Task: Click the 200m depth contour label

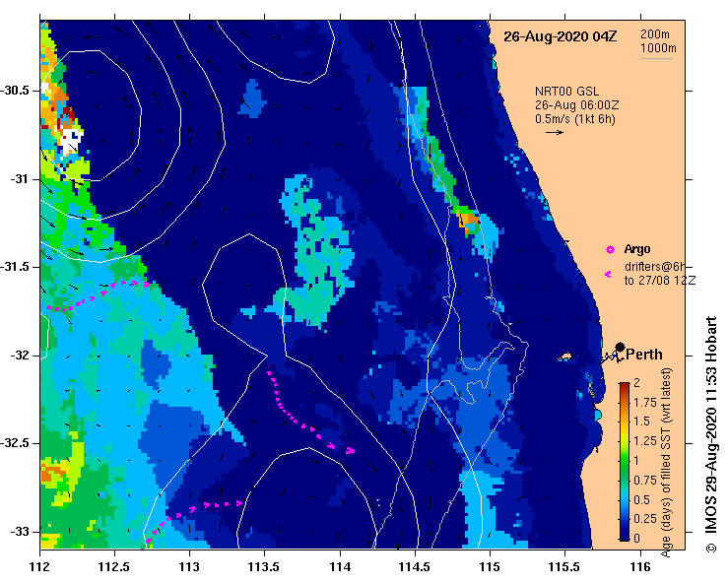Action: click(x=655, y=34)
